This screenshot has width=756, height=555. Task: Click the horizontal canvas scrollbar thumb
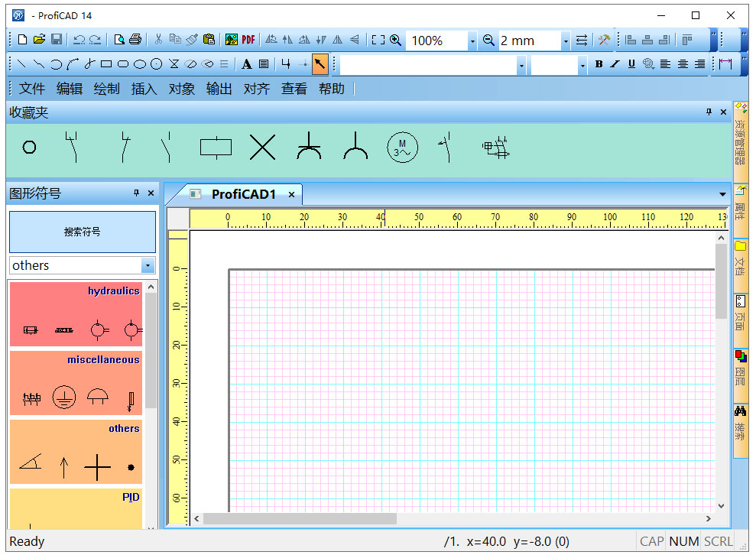pos(300,518)
